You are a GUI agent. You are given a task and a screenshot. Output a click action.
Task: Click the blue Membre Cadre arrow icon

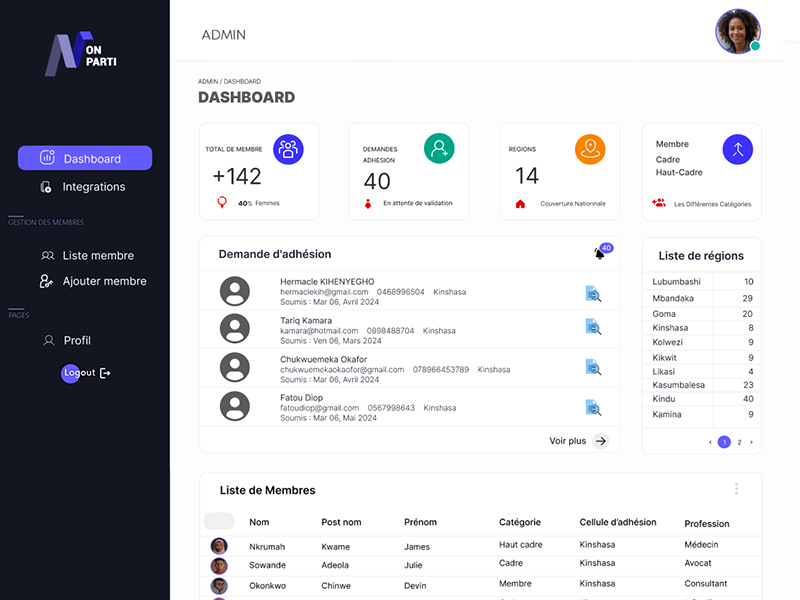coord(737,148)
